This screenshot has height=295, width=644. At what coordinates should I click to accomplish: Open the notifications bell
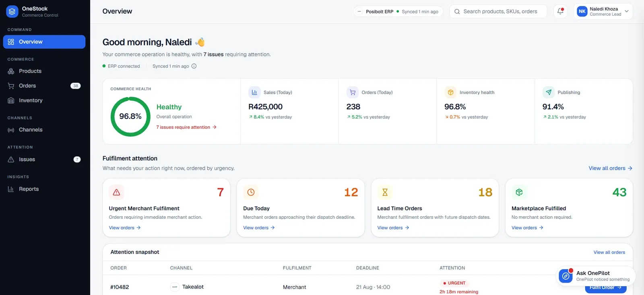tap(560, 11)
